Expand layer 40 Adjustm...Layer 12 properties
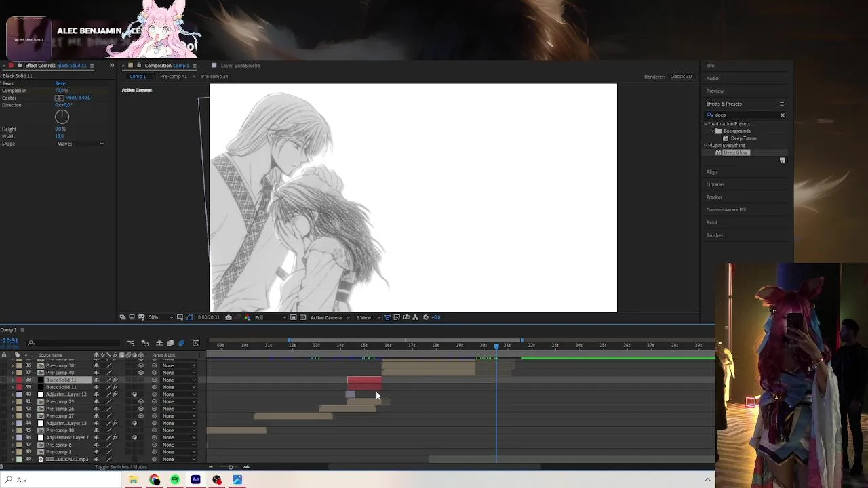 12,394
